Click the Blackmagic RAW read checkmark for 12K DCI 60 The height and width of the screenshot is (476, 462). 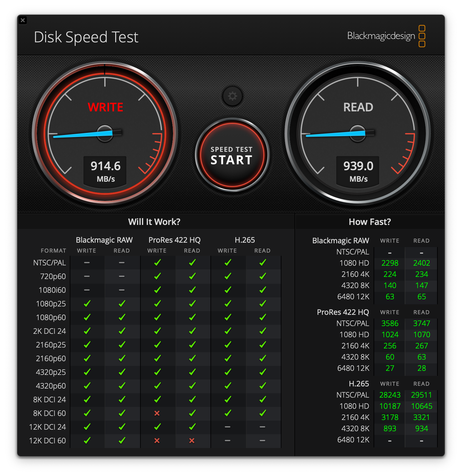point(122,441)
